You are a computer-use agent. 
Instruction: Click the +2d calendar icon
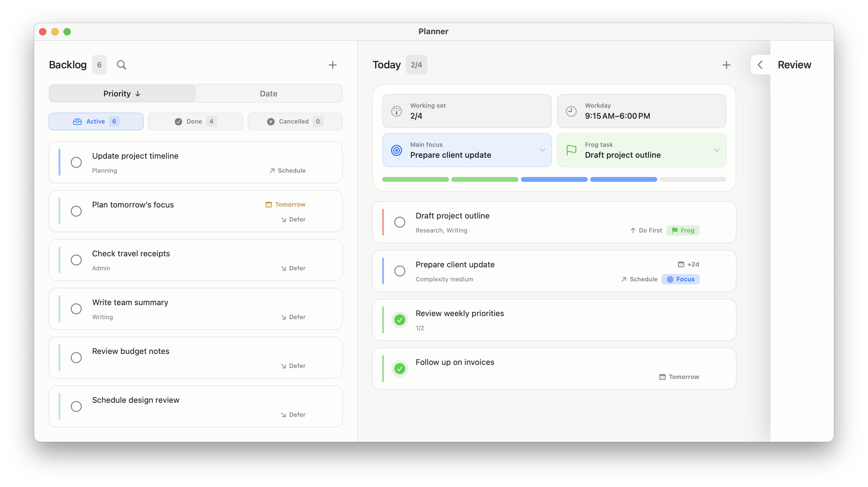click(681, 264)
